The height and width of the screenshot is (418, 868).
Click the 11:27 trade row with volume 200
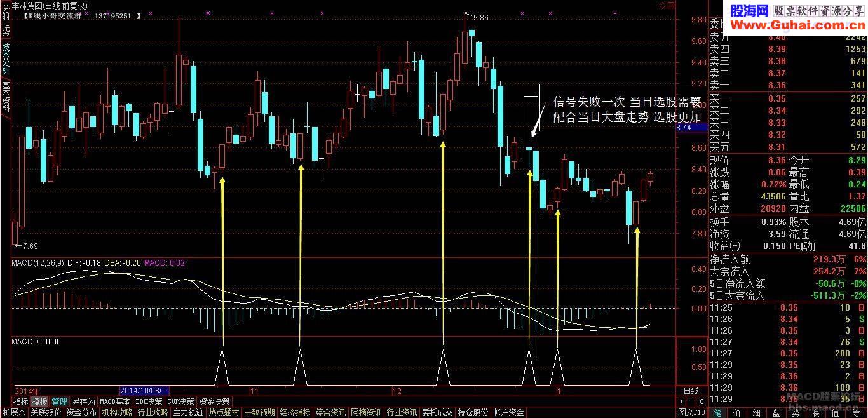[x=788, y=353]
